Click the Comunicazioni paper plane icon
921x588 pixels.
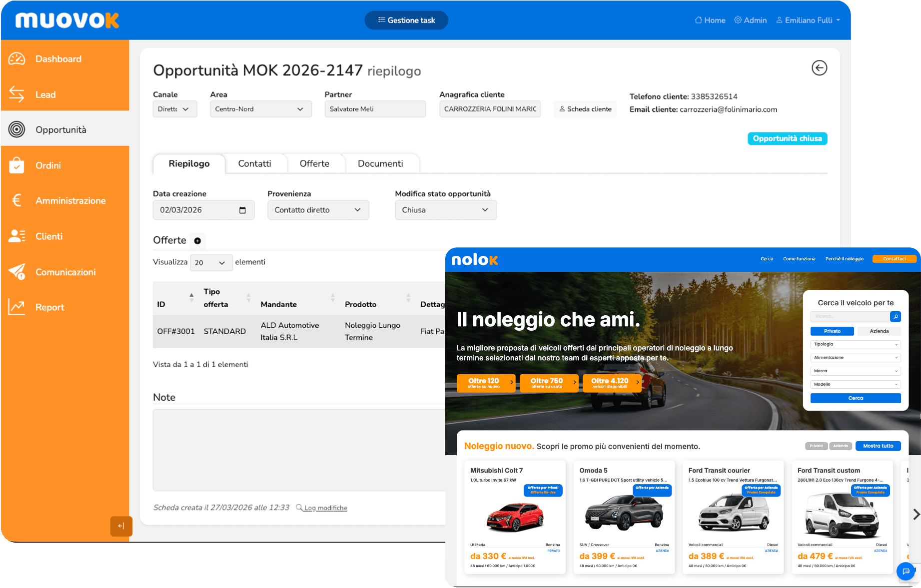[x=16, y=272]
